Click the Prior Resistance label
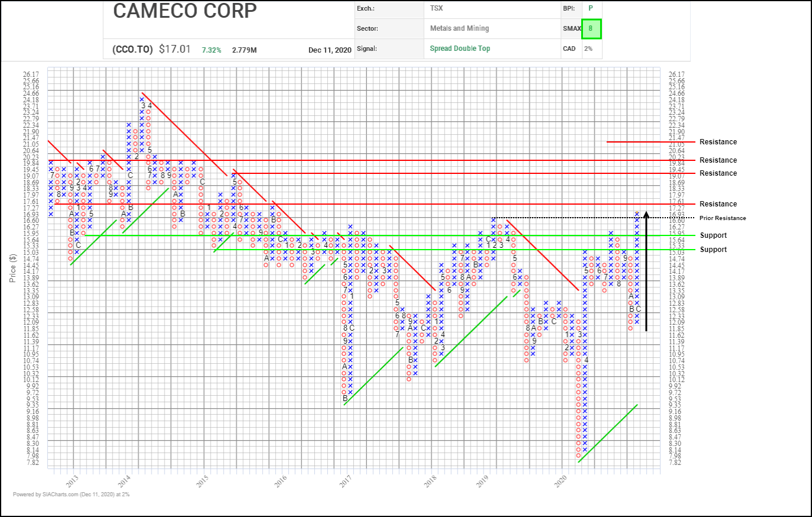 point(722,218)
